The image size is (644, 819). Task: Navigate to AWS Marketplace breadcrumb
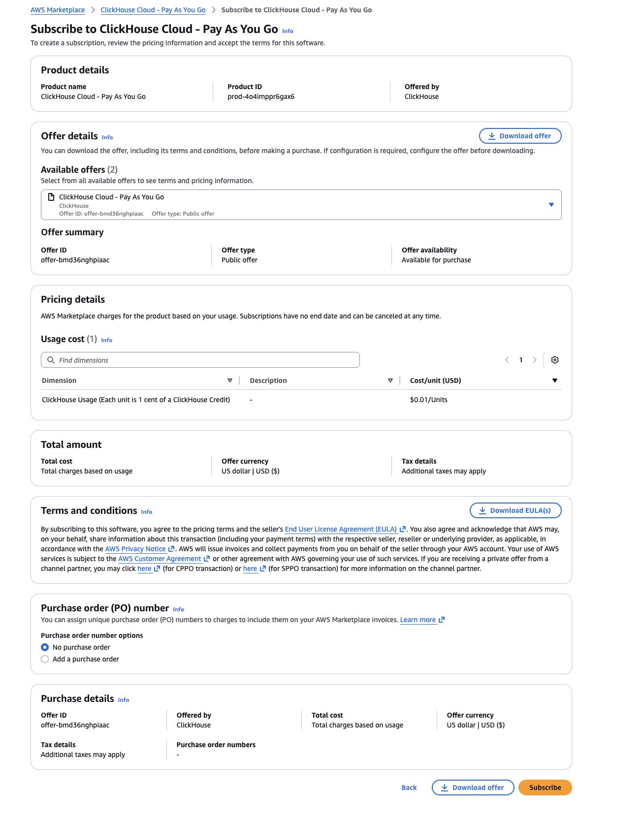[x=57, y=9]
